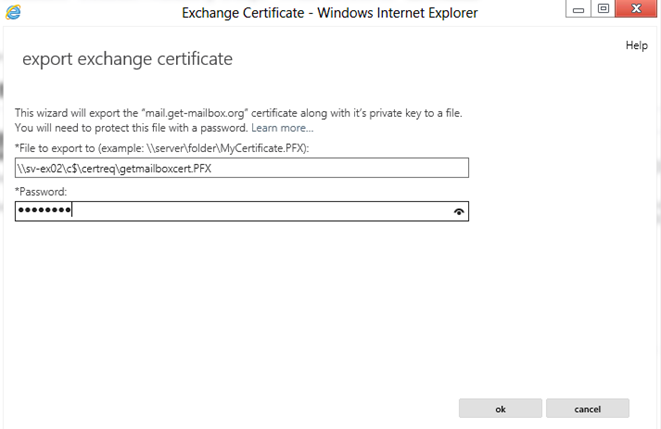
Task: Click the getmailboxcert.PFX text in the path
Action: point(165,169)
